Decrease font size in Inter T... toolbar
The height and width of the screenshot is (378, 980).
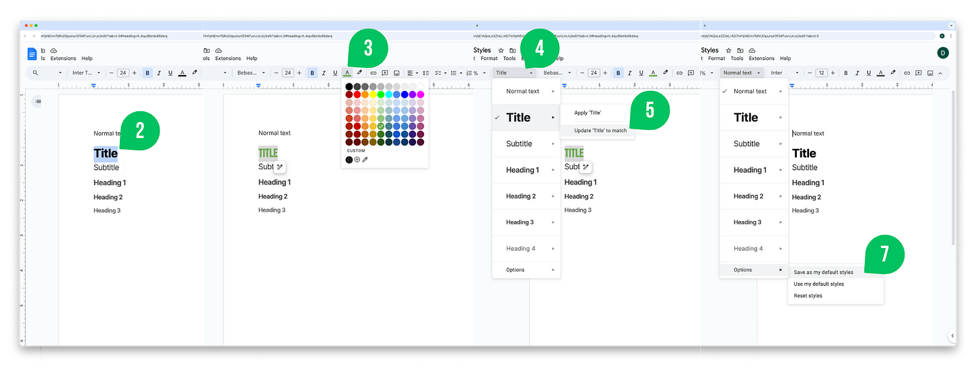(x=112, y=73)
